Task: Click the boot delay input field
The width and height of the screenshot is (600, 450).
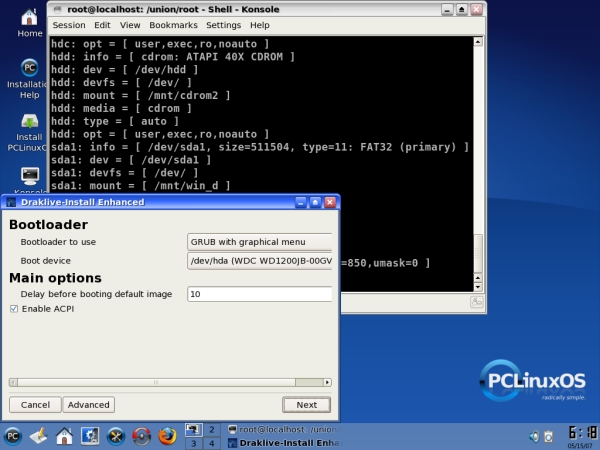Action: [x=259, y=294]
